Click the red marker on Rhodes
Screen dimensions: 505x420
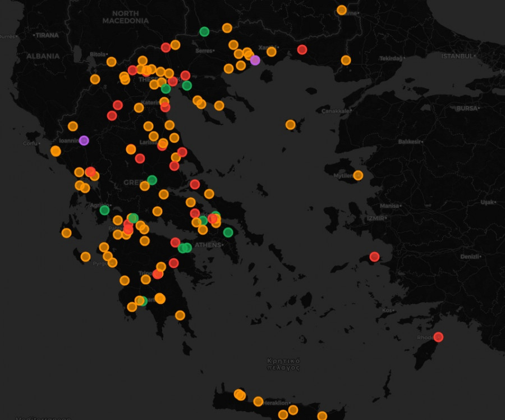(x=438, y=337)
